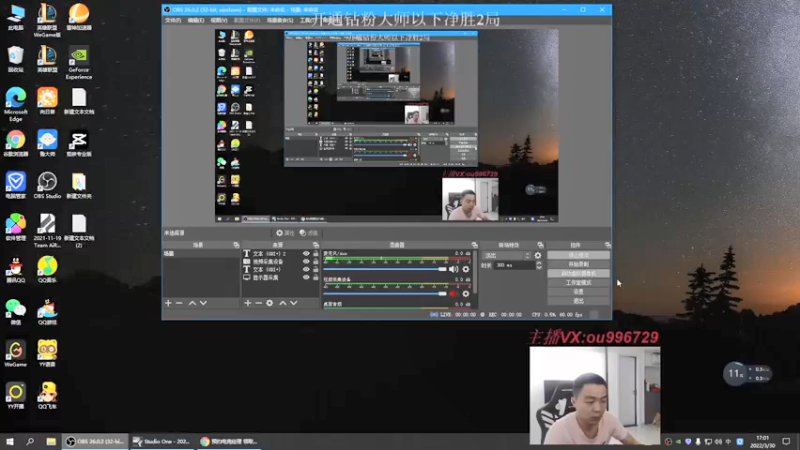The width and height of the screenshot is (800, 450).
Task: Open the Tencent QQ penguin desktop icon
Action: pyautogui.click(x=16, y=270)
